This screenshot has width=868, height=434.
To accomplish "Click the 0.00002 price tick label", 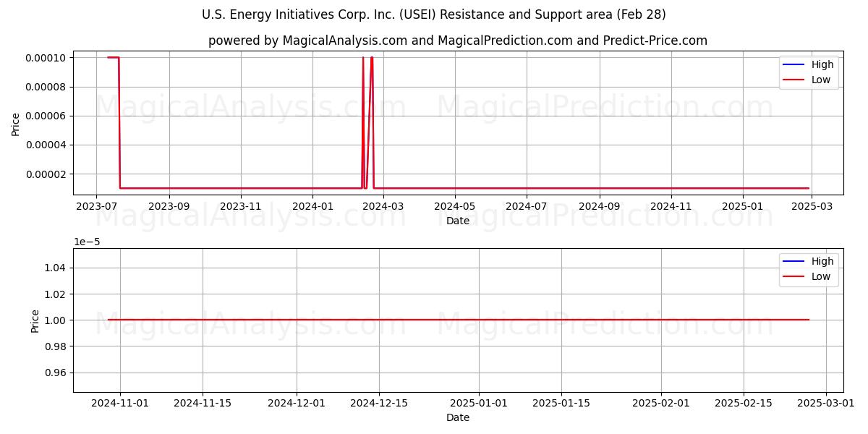I will tap(46, 174).
